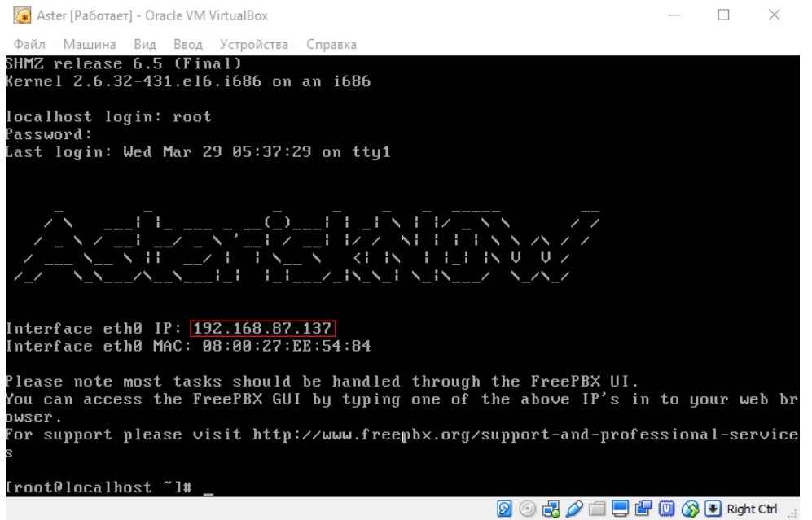Click the 'Last login' line in terminal
This screenshot has width=812, height=520.
(198, 152)
